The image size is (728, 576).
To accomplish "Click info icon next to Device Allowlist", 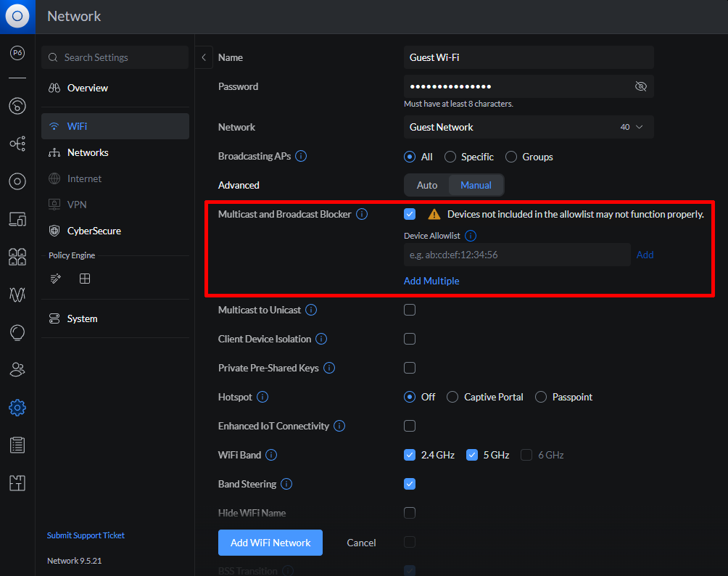I will [x=471, y=236].
